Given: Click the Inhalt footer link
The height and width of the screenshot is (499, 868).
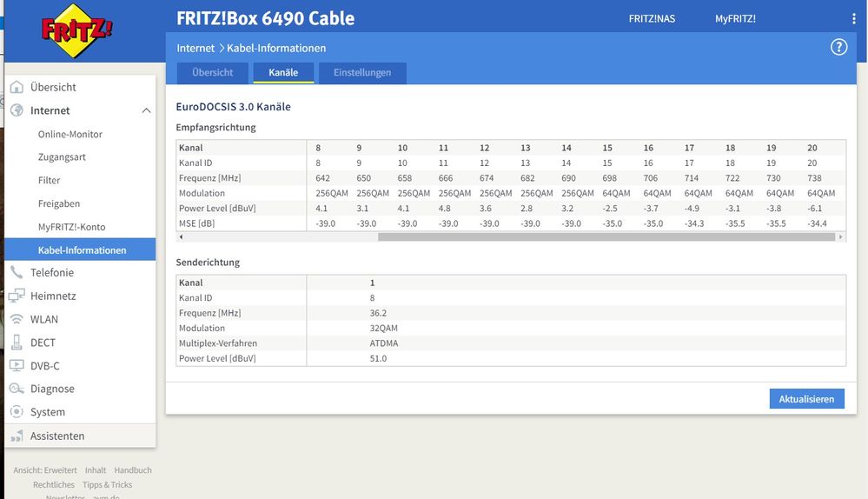Looking at the screenshot, I should 96,470.
